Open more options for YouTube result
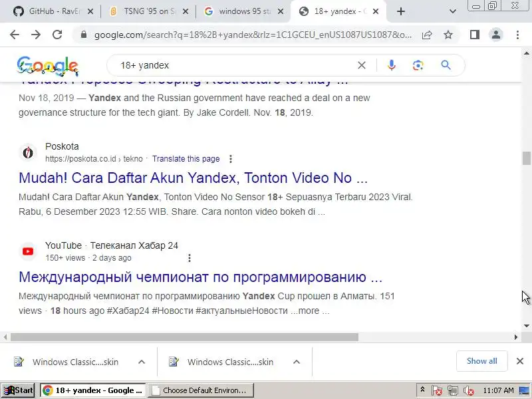Screen dimensions: 532x399 (190, 258)
